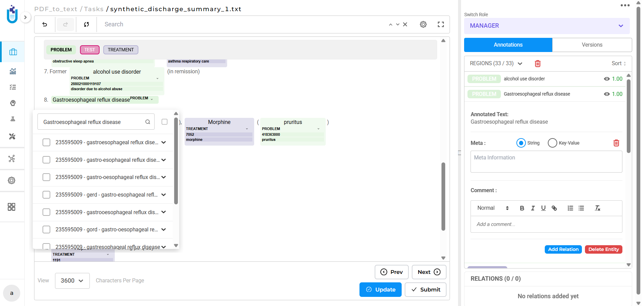The image size is (644, 306).
Task: Open the editor settings gear icon
Action: point(423,24)
